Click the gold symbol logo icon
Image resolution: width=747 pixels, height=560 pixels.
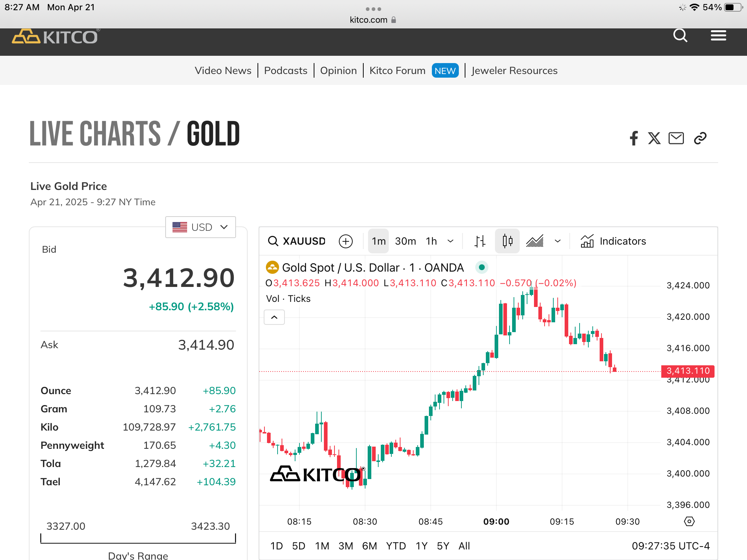272,267
